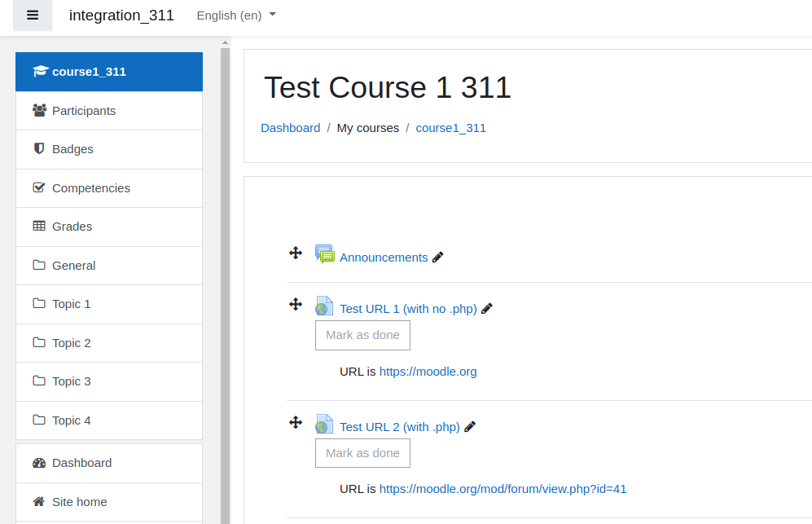Open Grades in the sidebar
Viewport: 812px width, 524px height.
point(109,227)
